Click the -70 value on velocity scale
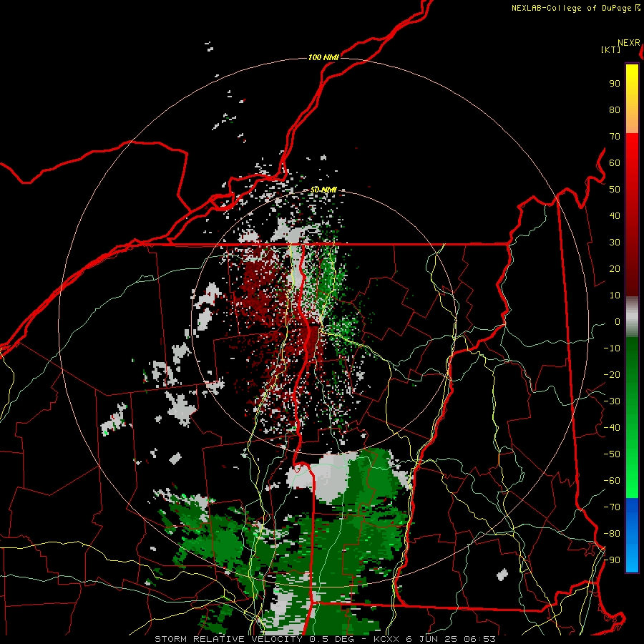The width and height of the screenshot is (644, 644). point(612,507)
